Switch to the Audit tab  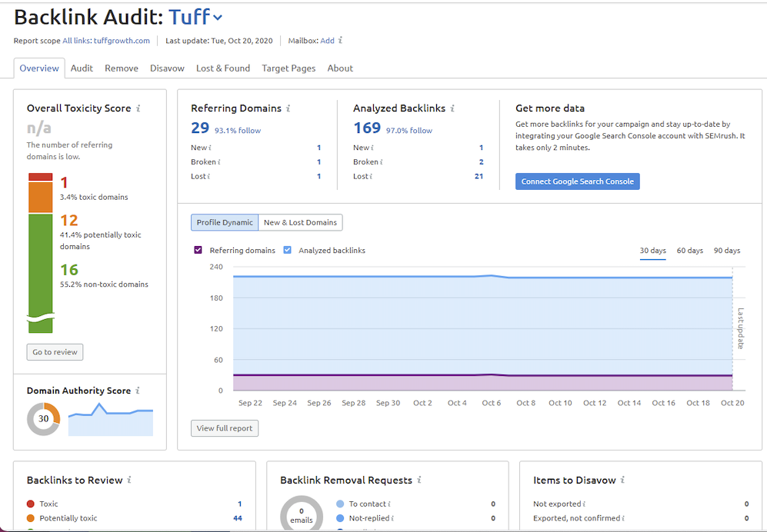82,68
